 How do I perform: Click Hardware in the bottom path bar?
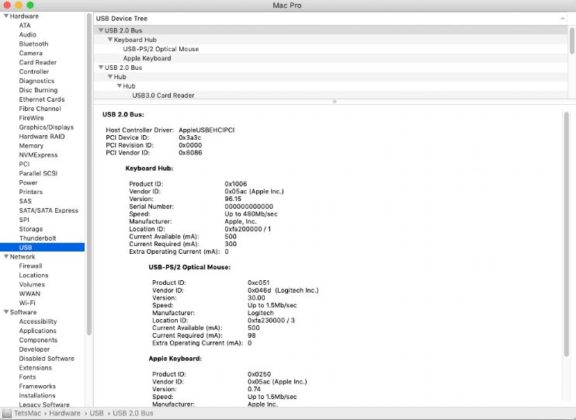point(64,413)
